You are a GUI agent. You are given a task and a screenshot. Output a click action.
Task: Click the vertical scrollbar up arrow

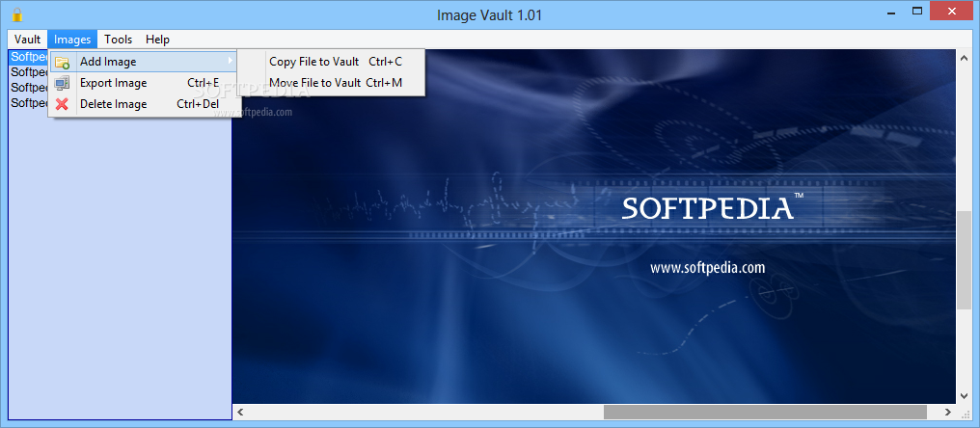[x=964, y=58]
